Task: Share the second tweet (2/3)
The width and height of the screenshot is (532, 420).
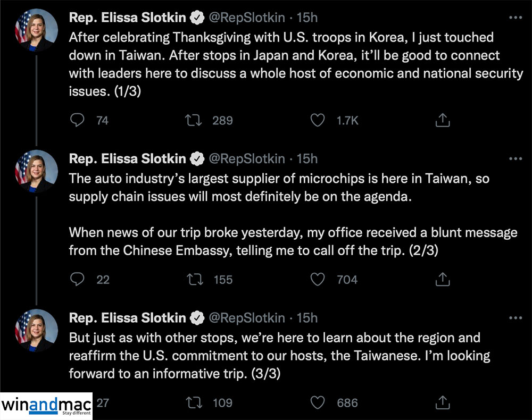Action: tap(443, 279)
